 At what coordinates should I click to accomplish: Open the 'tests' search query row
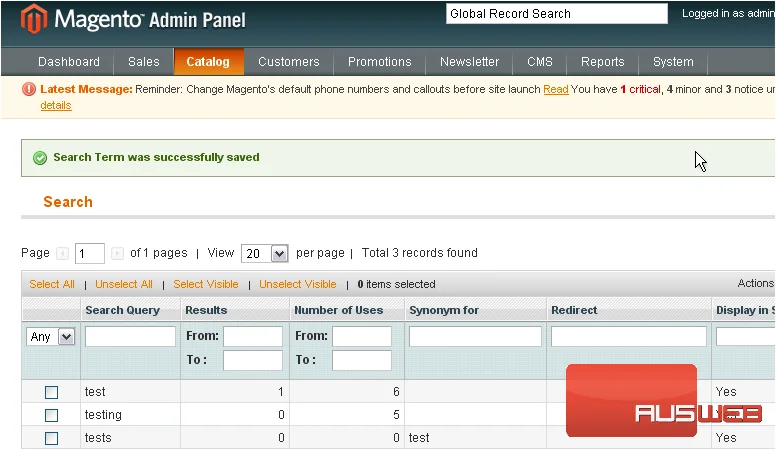point(98,438)
